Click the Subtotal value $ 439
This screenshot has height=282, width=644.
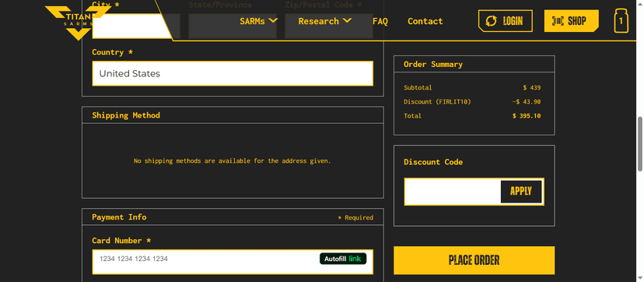click(x=532, y=88)
